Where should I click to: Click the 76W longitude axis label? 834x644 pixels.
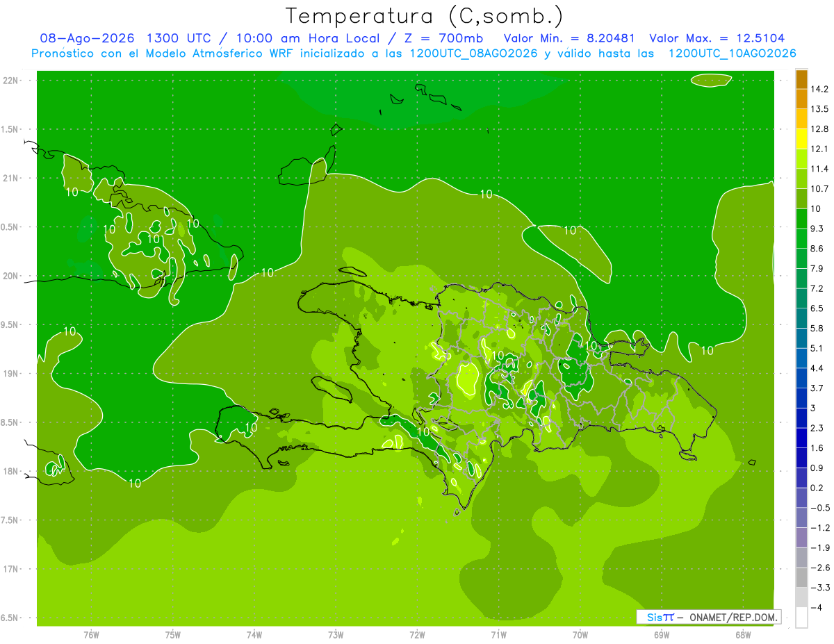tap(91, 635)
